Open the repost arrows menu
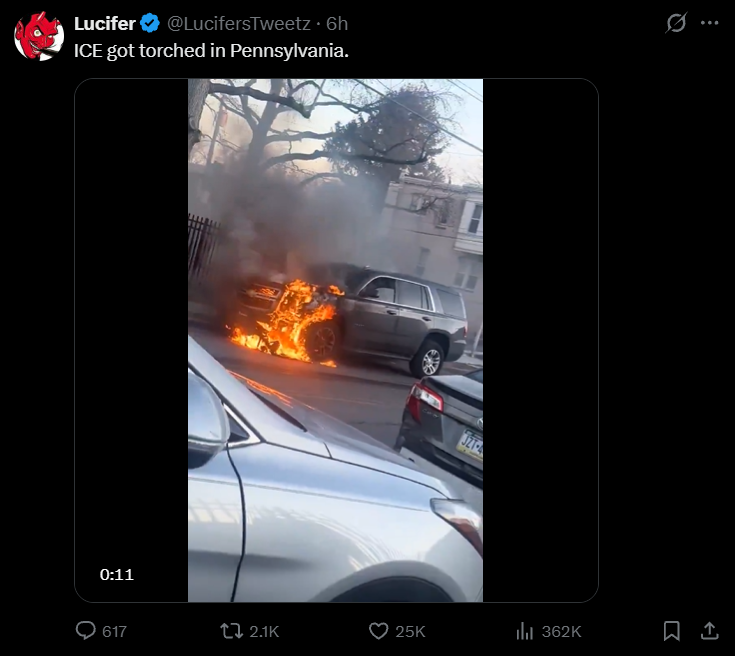Image resolution: width=735 pixels, height=656 pixels. [232, 631]
